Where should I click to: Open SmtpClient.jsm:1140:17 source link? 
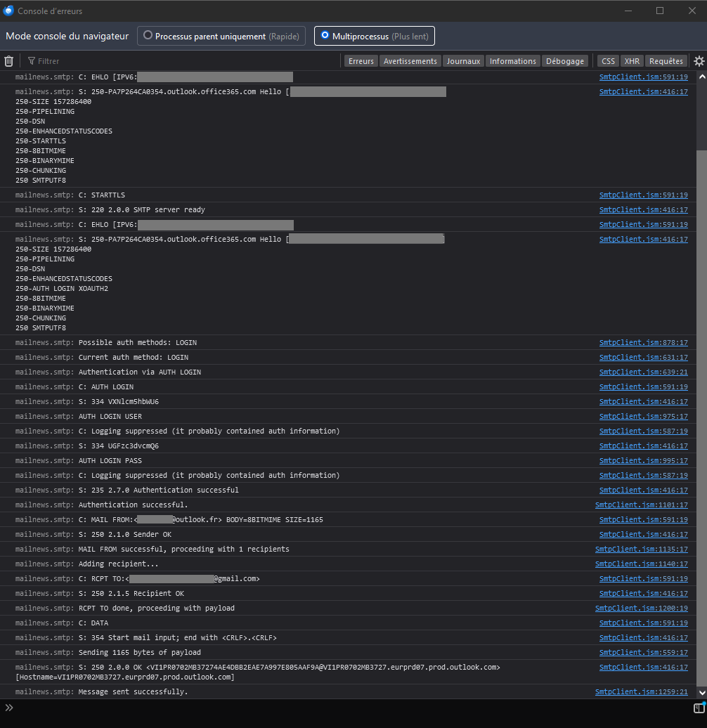642,564
